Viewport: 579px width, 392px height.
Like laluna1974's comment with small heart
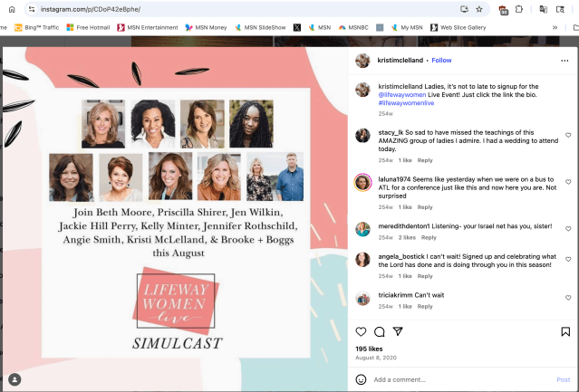[568, 181]
